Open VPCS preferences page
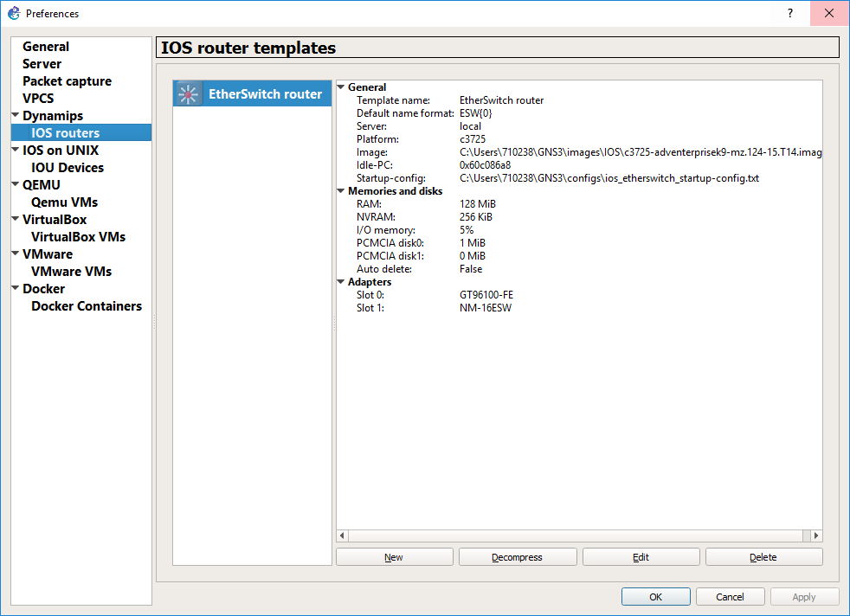The image size is (850, 616). [x=38, y=99]
